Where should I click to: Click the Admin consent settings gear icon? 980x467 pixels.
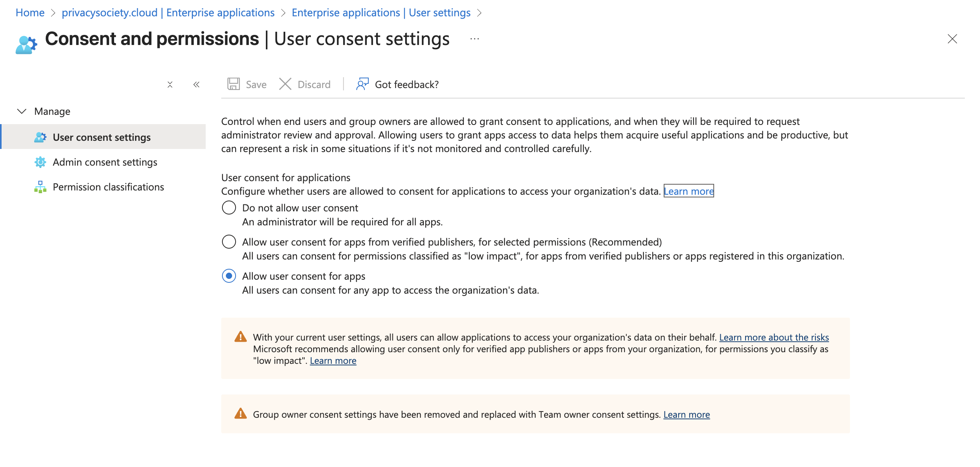(40, 162)
